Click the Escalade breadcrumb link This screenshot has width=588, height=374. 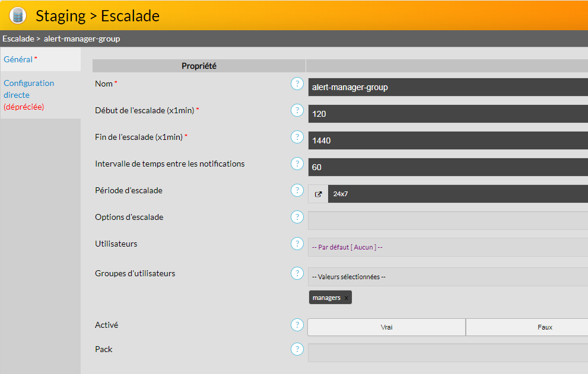(17, 39)
